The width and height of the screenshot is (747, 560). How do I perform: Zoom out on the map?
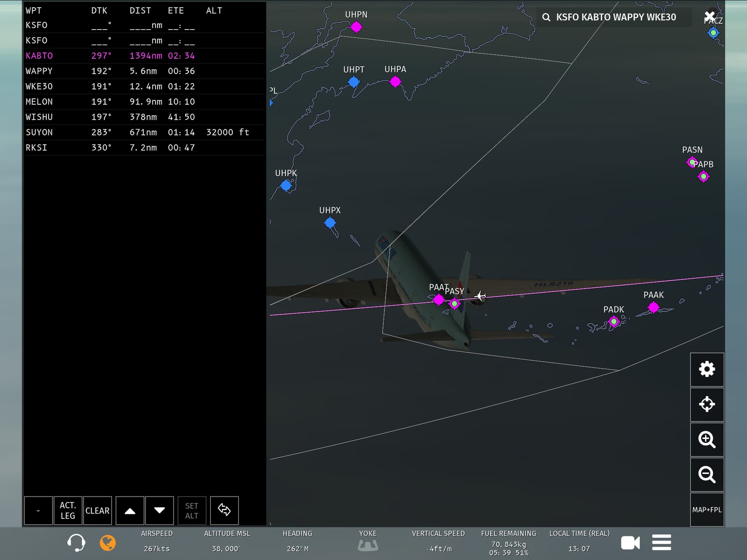[707, 474]
